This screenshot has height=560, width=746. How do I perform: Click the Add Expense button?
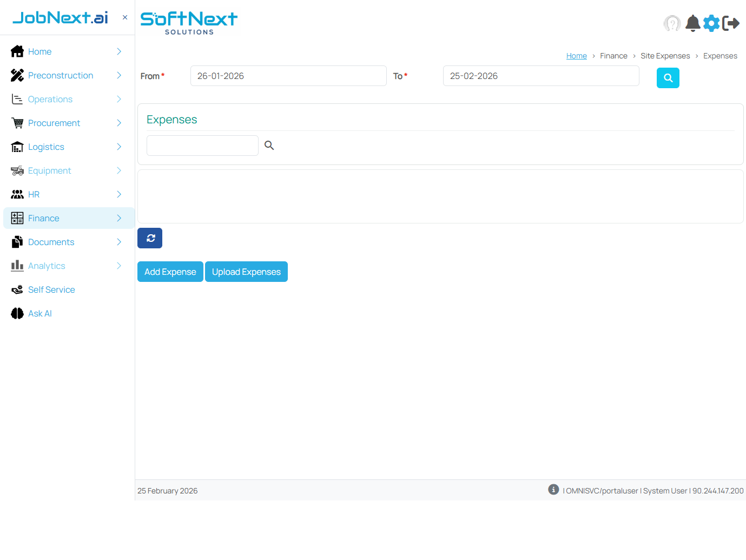coord(170,272)
